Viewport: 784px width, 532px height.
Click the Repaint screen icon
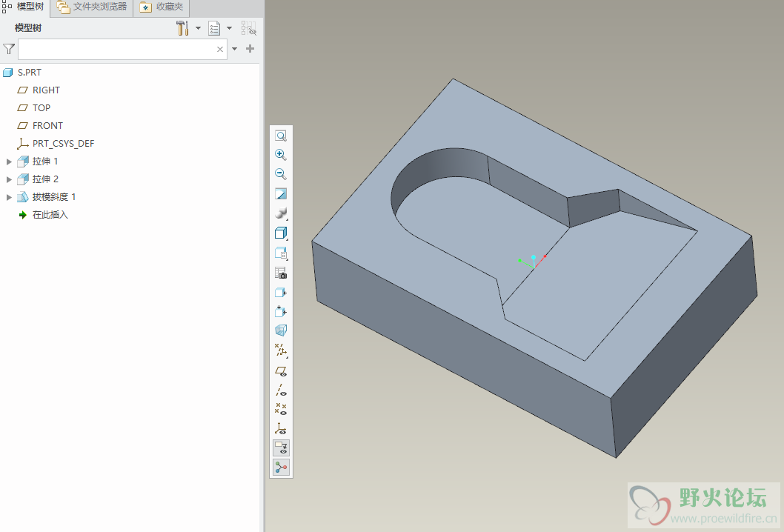tap(281, 194)
